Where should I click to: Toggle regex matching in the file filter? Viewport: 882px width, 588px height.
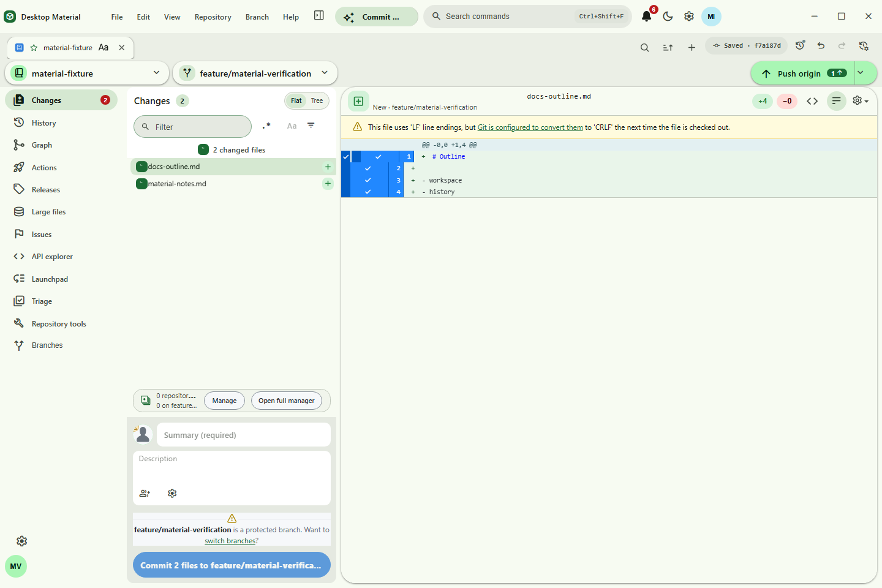[266, 126]
